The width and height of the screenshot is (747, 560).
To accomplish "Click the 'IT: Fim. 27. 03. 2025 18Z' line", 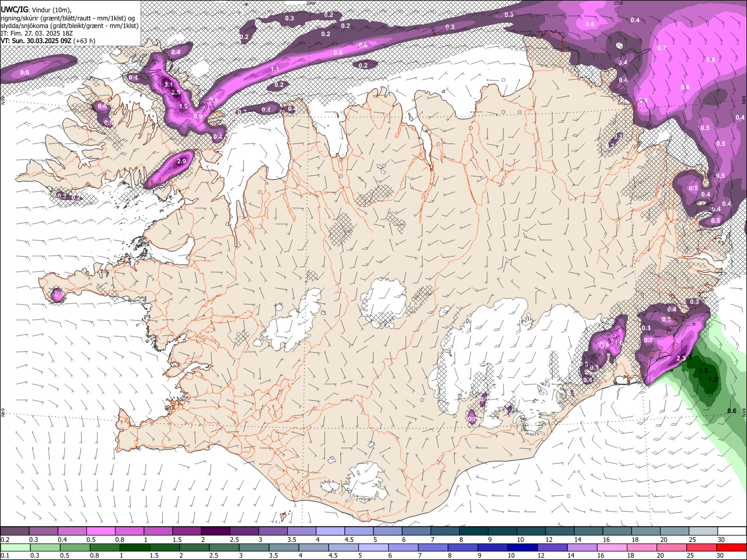I will pyautogui.click(x=37, y=33).
